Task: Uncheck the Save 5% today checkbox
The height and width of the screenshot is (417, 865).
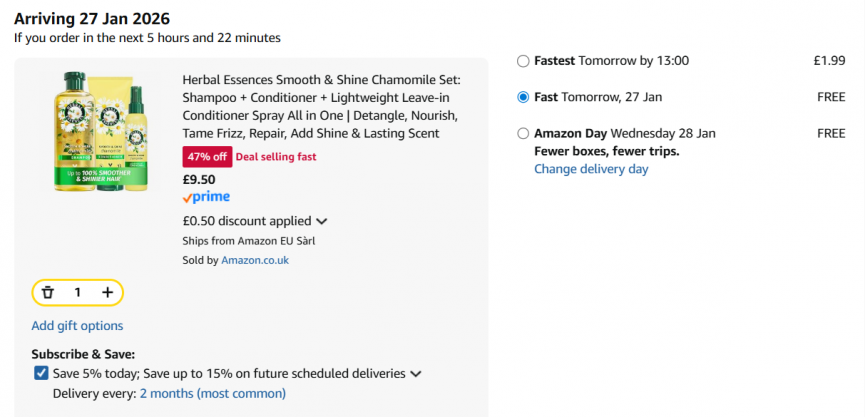Action: pyautogui.click(x=41, y=373)
